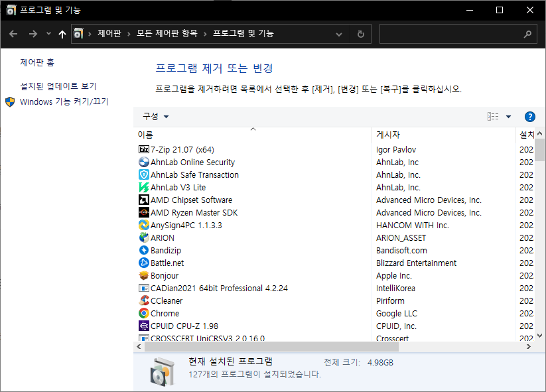The width and height of the screenshot is (546, 392).
Task: Open the 구성 dropdown menu
Action: pyautogui.click(x=155, y=117)
